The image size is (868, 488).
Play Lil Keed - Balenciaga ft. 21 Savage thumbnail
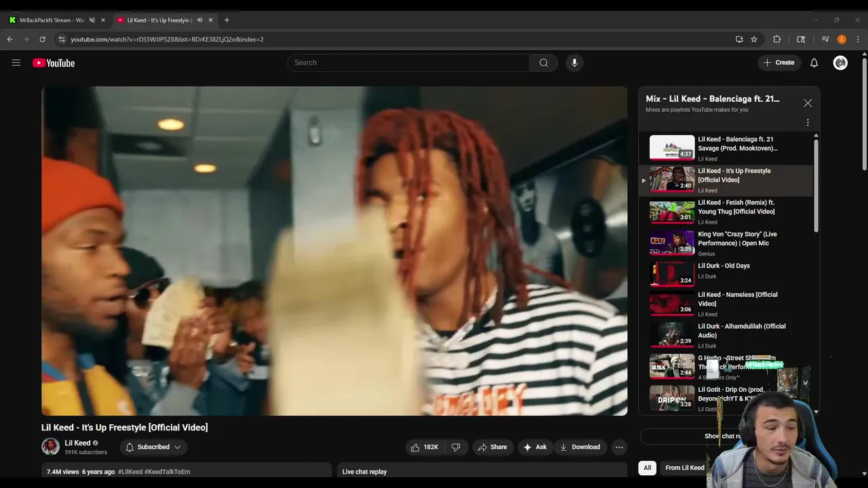click(672, 148)
